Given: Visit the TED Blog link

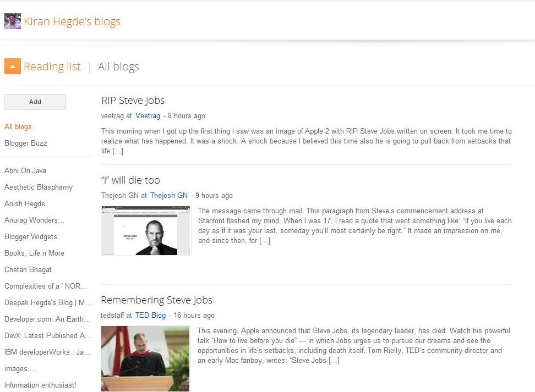Looking at the screenshot, I should (150, 316).
